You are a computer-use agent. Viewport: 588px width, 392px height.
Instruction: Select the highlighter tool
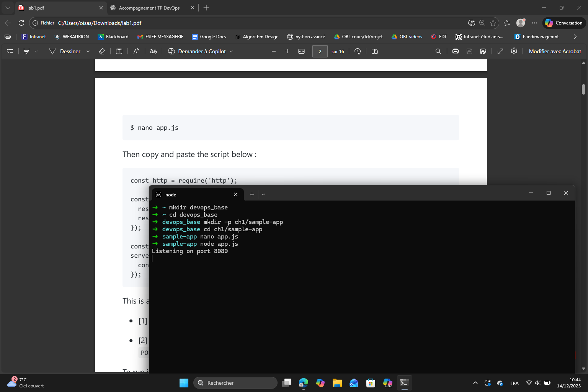pyautogui.click(x=26, y=51)
